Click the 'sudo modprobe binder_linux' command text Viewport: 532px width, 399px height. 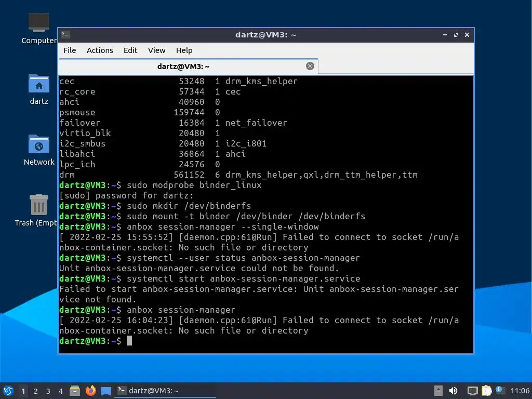click(194, 185)
